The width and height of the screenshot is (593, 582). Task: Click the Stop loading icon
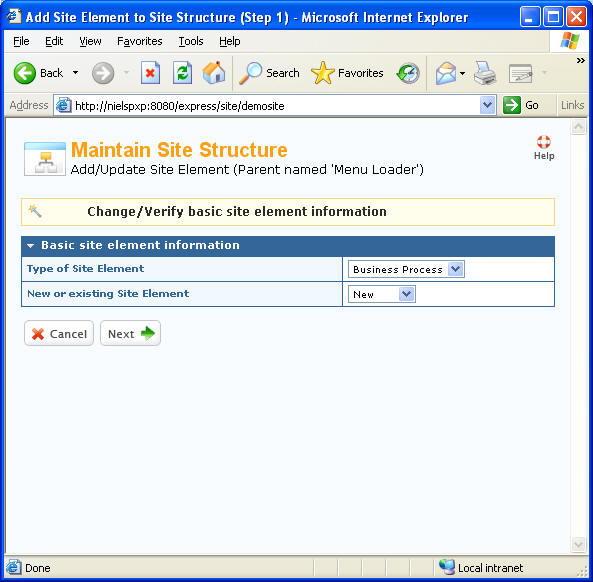click(150, 73)
